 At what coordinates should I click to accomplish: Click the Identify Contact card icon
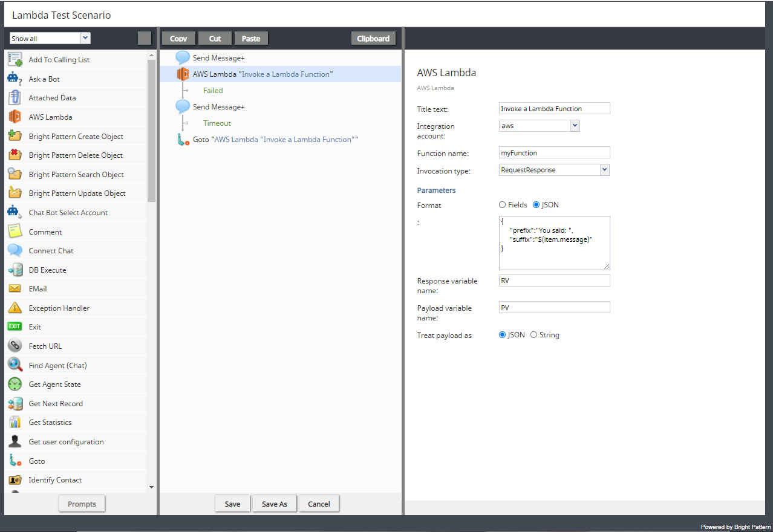tap(15, 479)
